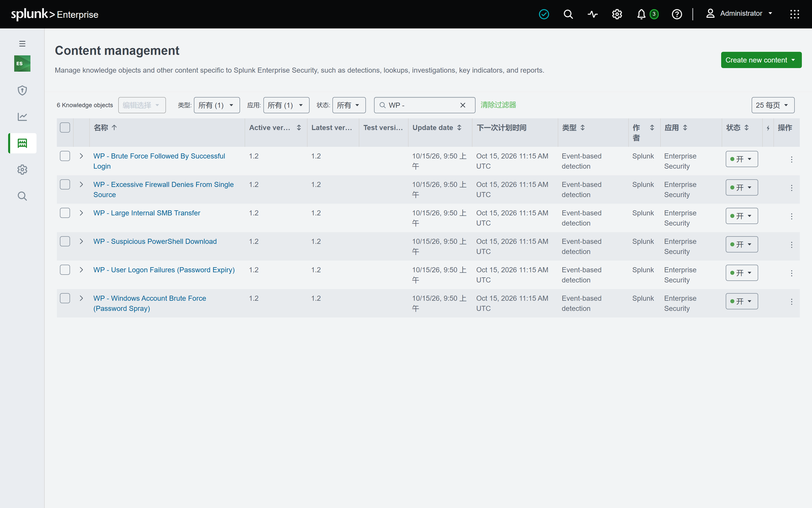
Task: Open the sidebar configuration gear icon
Action: pyautogui.click(x=22, y=170)
